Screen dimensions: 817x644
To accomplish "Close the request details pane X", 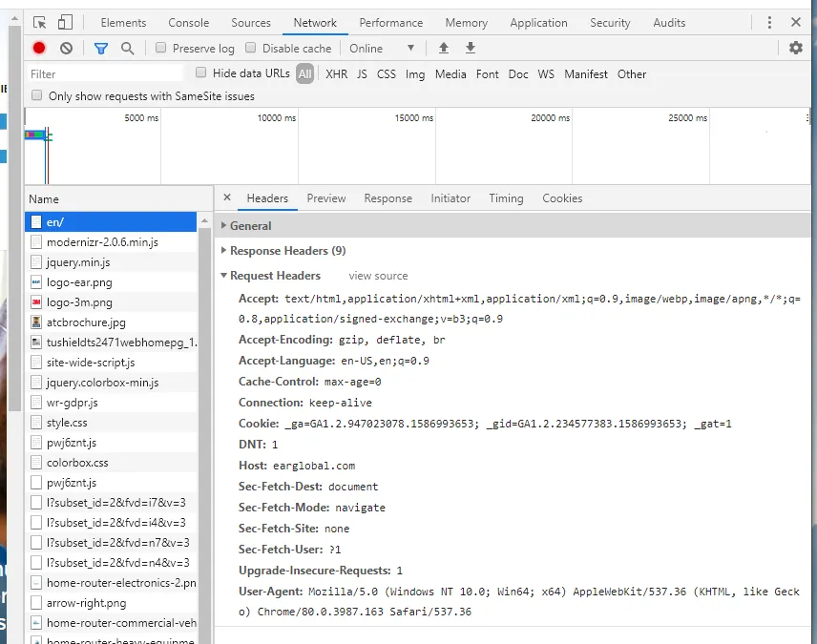I will [x=226, y=197].
